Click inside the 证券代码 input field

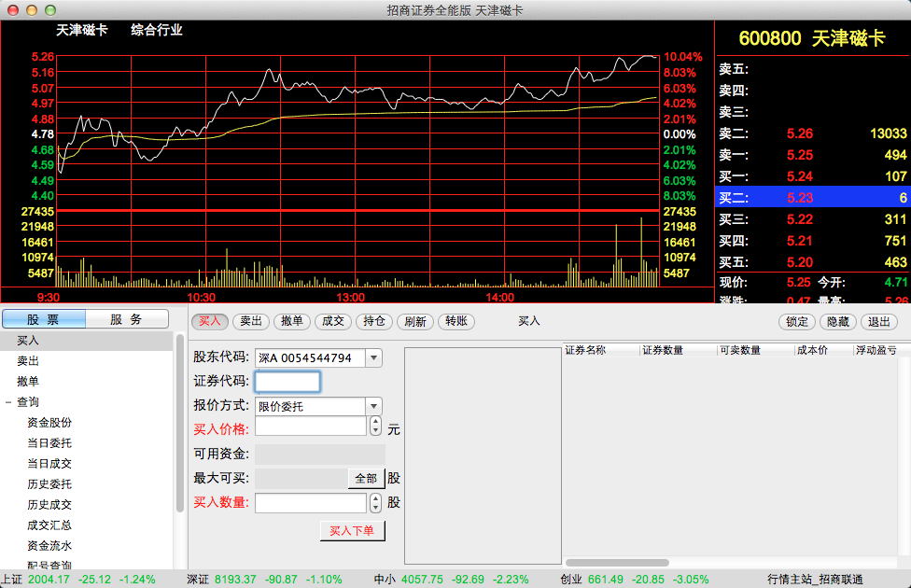tap(287, 381)
